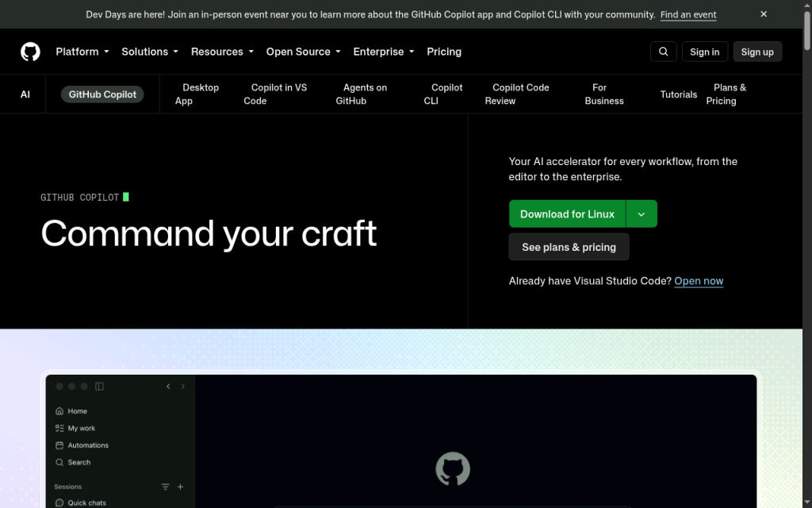This screenshot has height=508, width=812.
Task: Expand the Solutions menu
Action: point(150,52)
